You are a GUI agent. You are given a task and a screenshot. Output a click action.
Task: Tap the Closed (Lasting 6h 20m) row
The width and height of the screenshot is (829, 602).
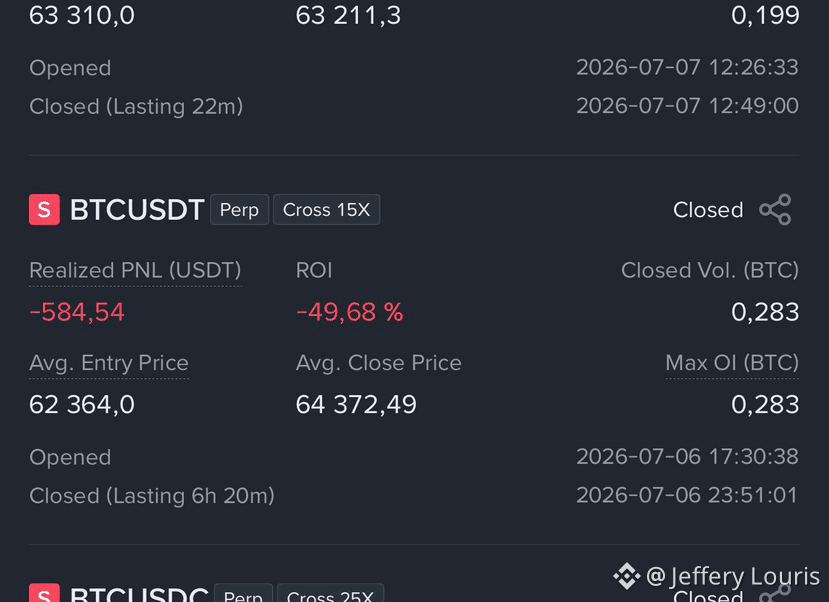[x=414, y=496]
